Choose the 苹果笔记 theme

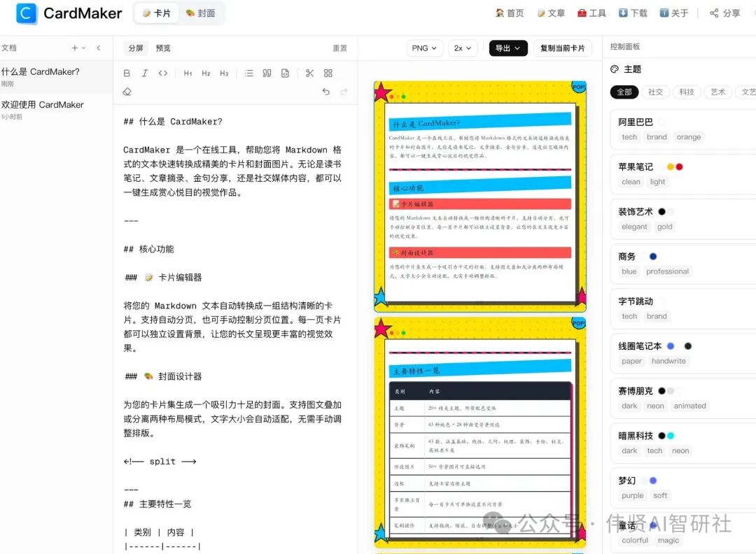pos(683,174)
